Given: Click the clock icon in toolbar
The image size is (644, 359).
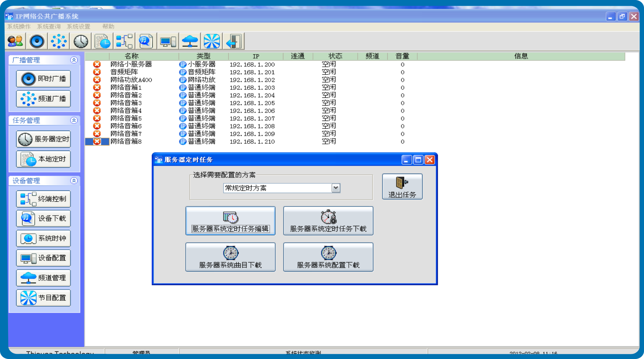Looking at the screenshot, I should pos(81,41).
